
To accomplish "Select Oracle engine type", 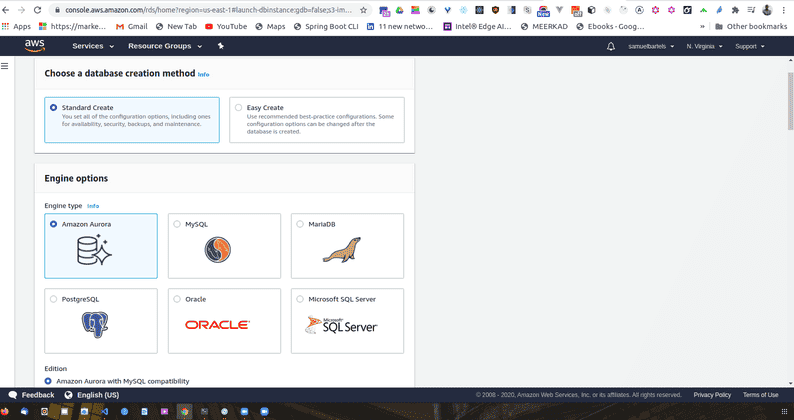I will coord(224,321).
